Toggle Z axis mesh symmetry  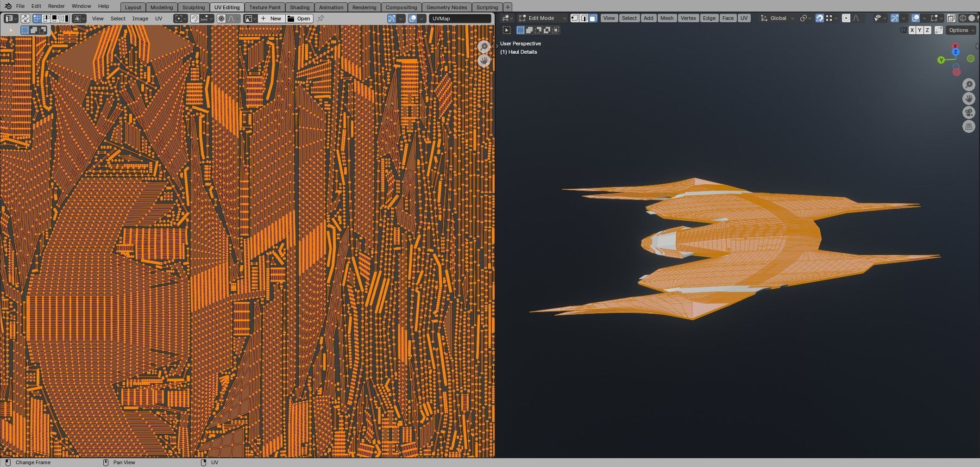[x=927, y=30]
